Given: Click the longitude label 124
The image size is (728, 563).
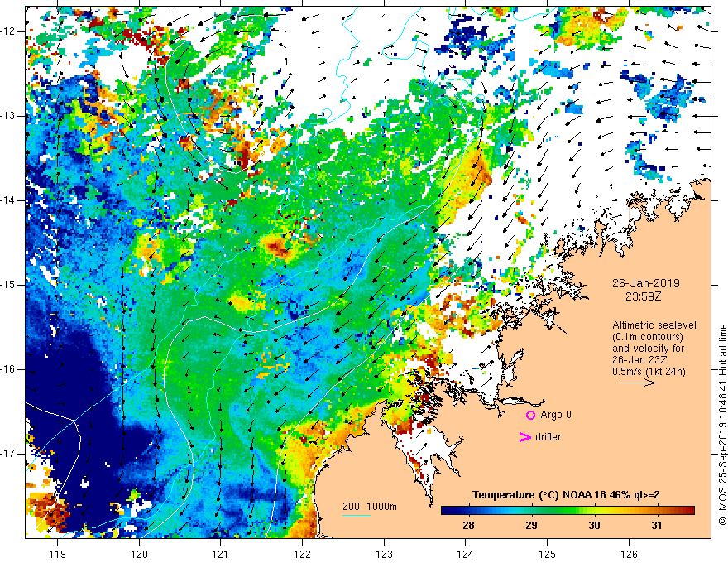Looking at the screenshot, I should click(x=466, y=554).
